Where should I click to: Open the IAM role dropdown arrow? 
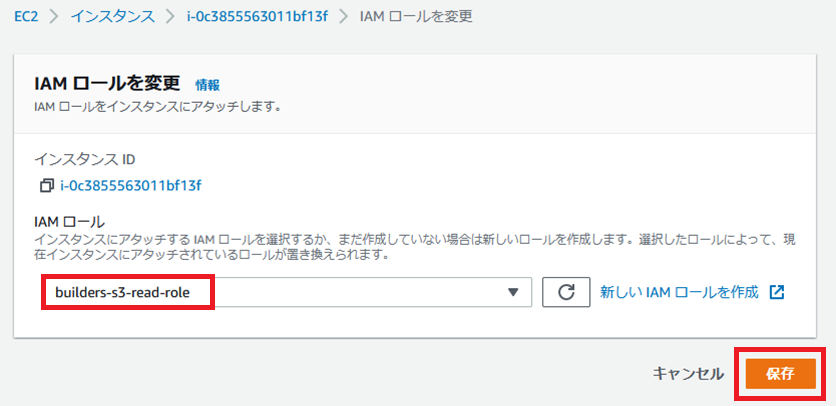(x=513, y=292)
